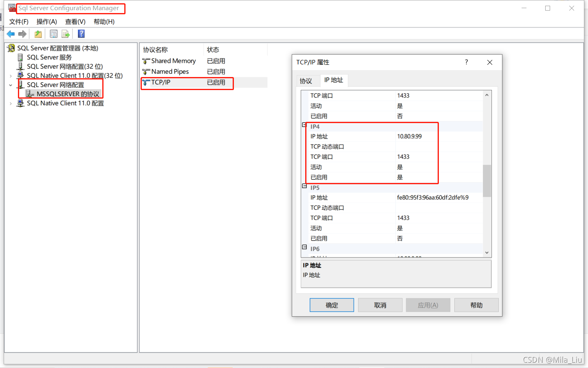Screen dimensions: 588x368
Task: Collapse the SQL Server 网络配置 tree node
Action: tap(11, 85)
